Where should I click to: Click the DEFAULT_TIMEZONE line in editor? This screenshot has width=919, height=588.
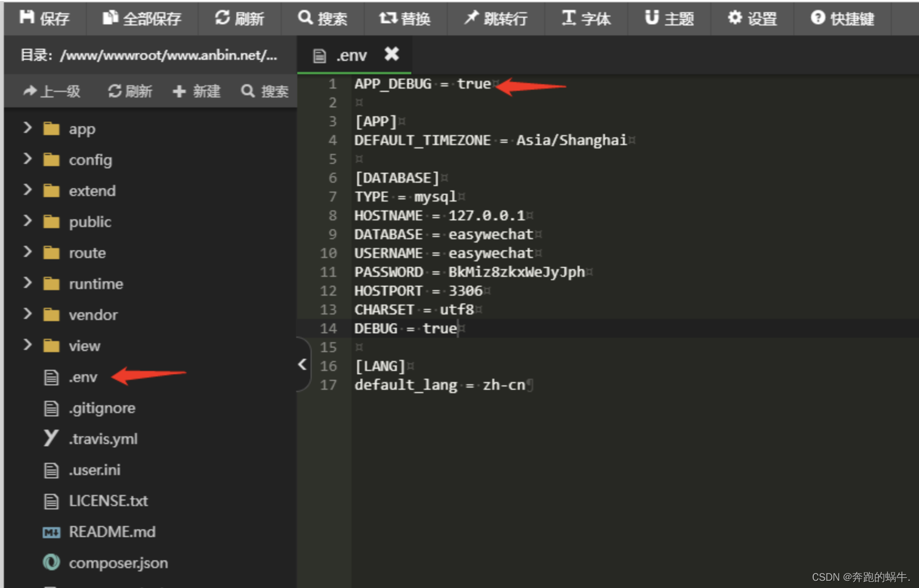point(491,140)
